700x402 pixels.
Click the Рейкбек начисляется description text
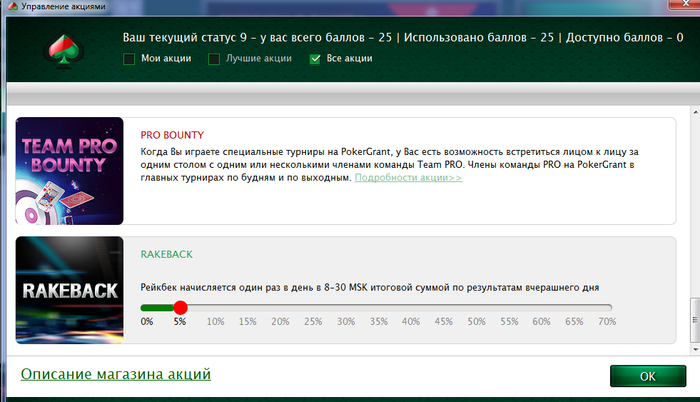(x=370, y=287)
